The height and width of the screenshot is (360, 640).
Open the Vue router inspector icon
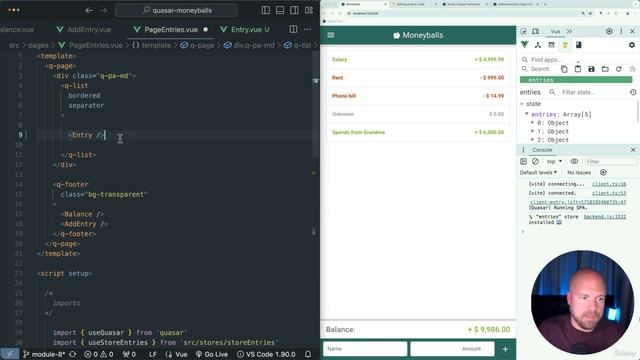tap(578, 45)
